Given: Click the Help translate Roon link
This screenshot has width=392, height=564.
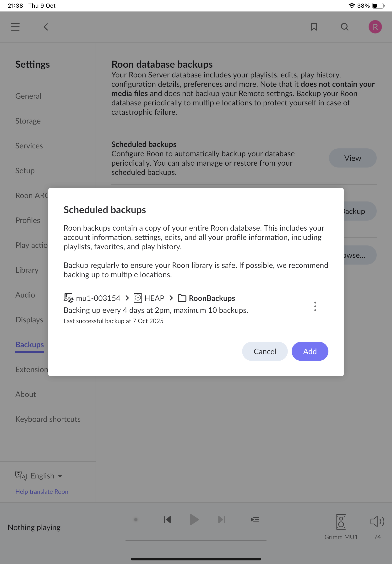Looking at the screenshot, I should pyautogui.click(x=42, y=491).
